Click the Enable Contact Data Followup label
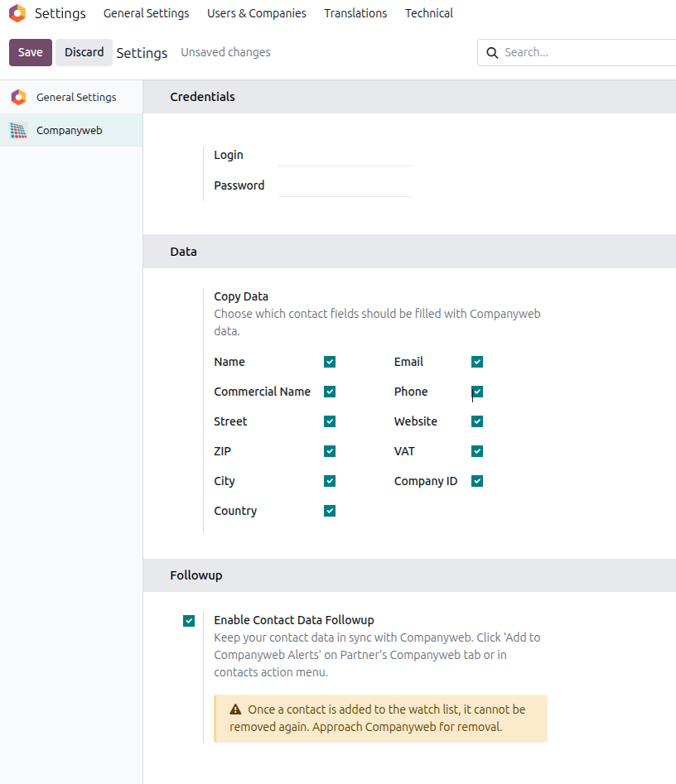 294,621
